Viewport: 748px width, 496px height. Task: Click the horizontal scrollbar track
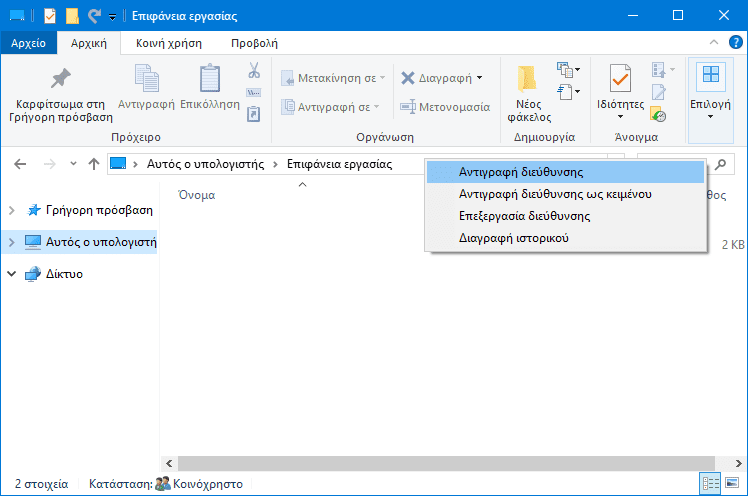[x=446, y=463]
